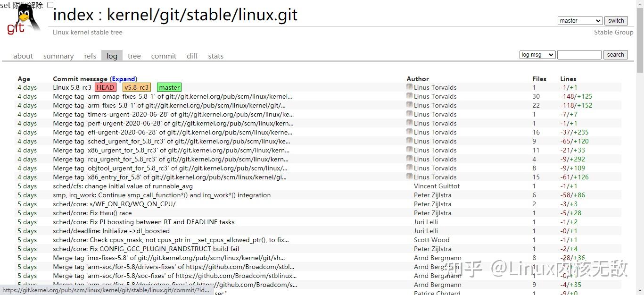
Task: Toggle the 限制解除 checkbox at top left
Action: [x=50, y=4]
